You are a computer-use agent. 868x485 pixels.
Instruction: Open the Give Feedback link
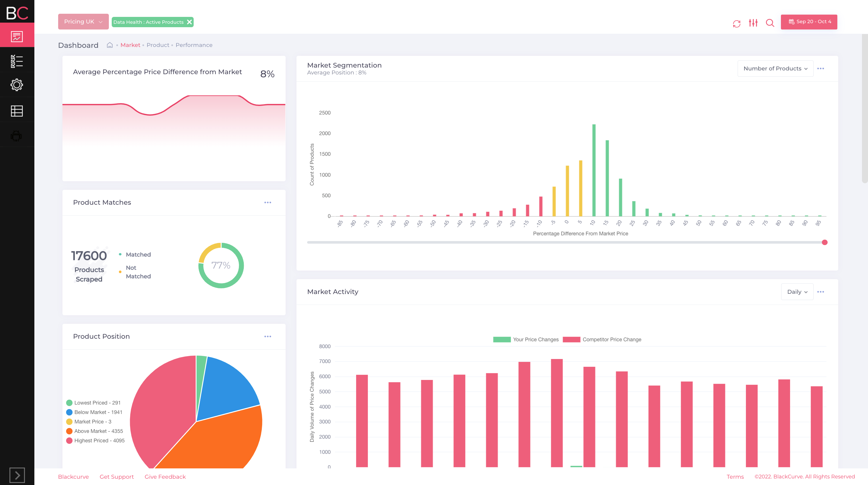(165, 477)
